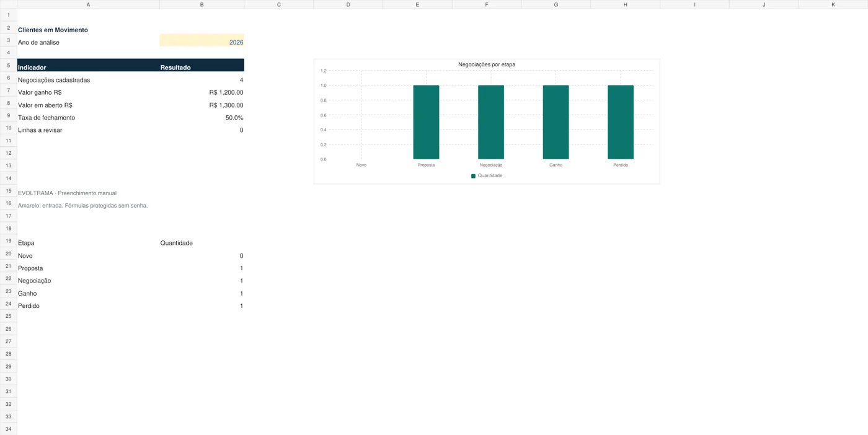Click the 50.0% closing rate cell
Image resolution: width=868 pixels, height=435 pixels.
[201, 116]
